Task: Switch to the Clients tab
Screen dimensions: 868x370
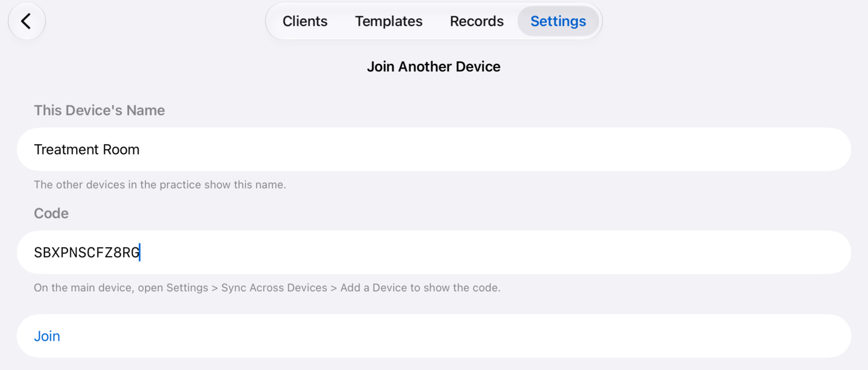Action: tap(305, 21)
